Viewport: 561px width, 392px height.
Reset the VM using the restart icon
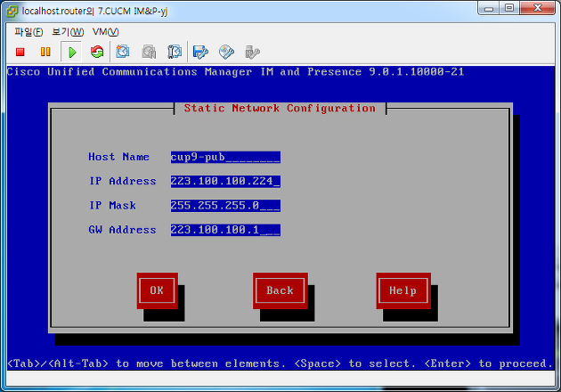tap(97, 52)
